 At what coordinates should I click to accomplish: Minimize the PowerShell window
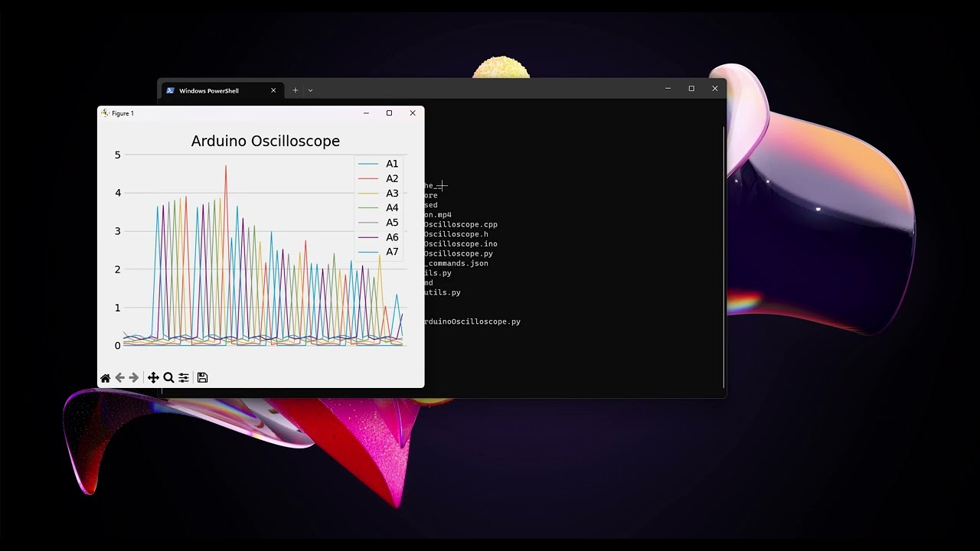pyautogui.click(x=668, y=89)
